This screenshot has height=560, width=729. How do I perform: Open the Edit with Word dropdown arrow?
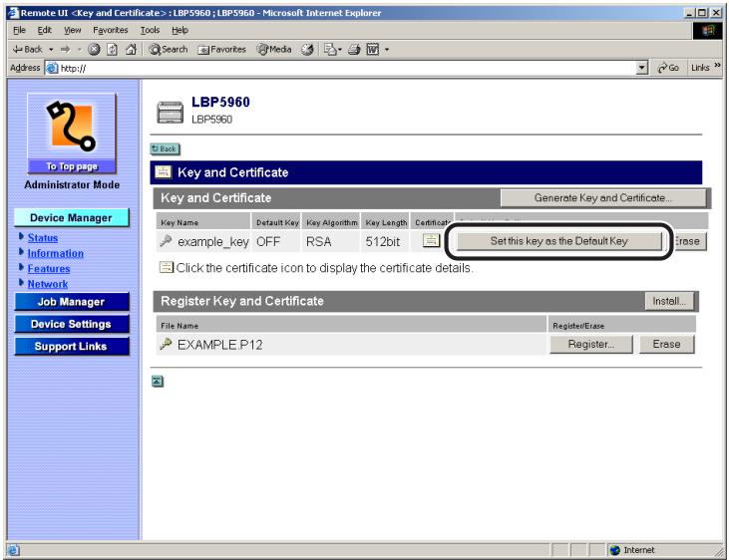click(x=387, y=49)
